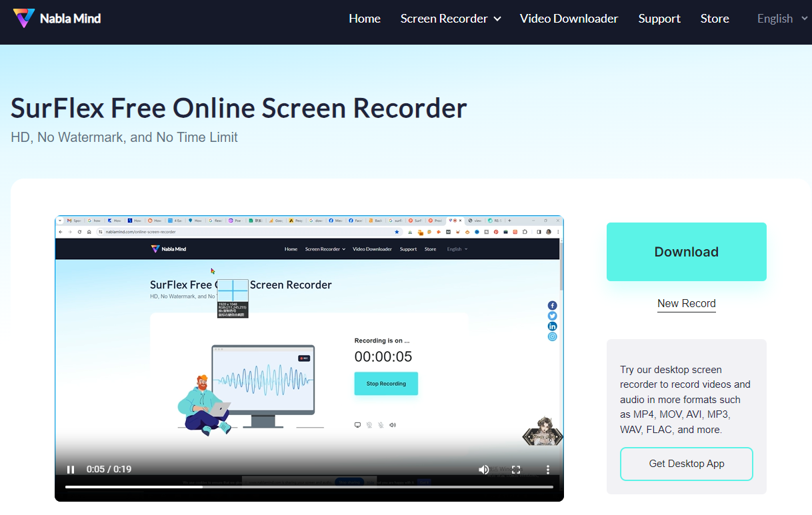Open the Video Downloader page
Screen dimensions: 812x515
pyautogui.click(x=569, y=19)
